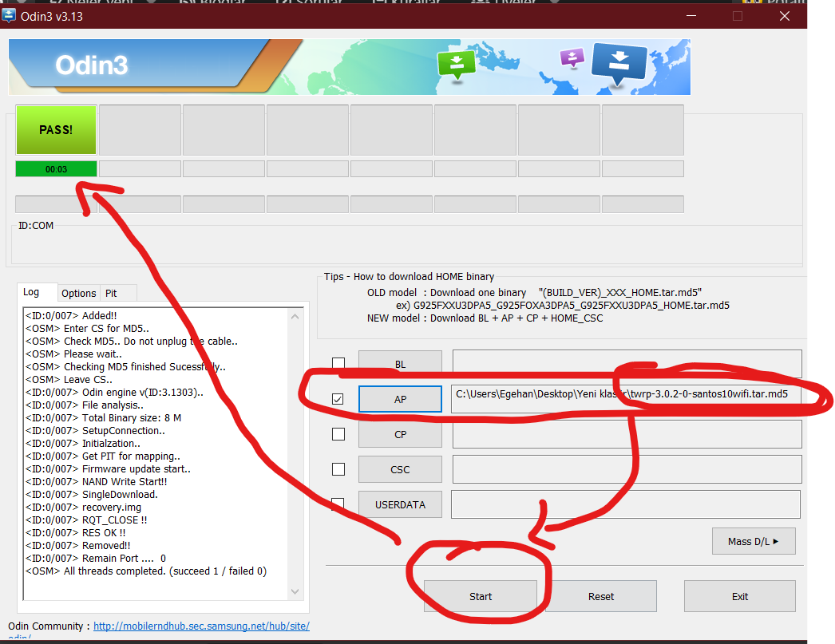Click the 'NEW model : Download BL + AP' tip
Screen dimensions: 835x644
point(485,318)
